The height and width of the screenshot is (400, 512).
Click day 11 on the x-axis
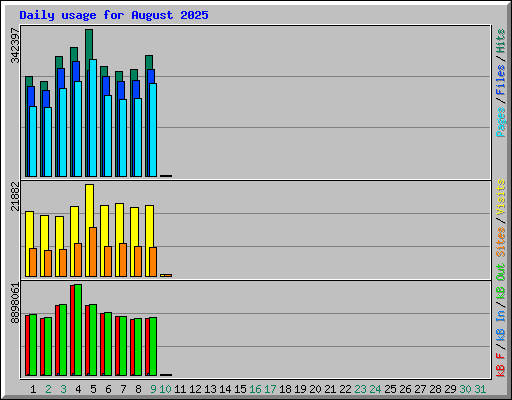(x=180, y=389)
